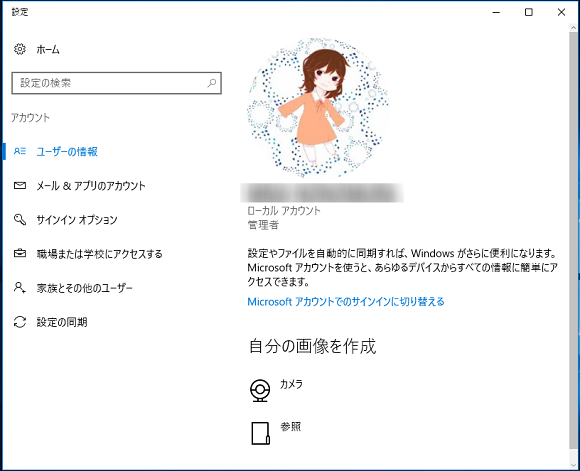Image resolution: width=580 pixels, height=471 pixels.
Task: Click scrollbar down arrow
Action: [574, 465]
